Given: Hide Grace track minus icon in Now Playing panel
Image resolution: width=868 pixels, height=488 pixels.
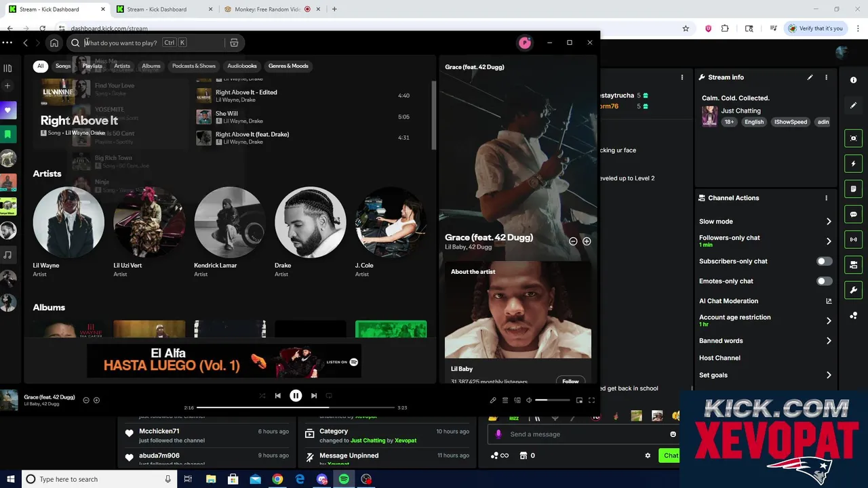Looking at the screenshot, I should tap(573, 241).
